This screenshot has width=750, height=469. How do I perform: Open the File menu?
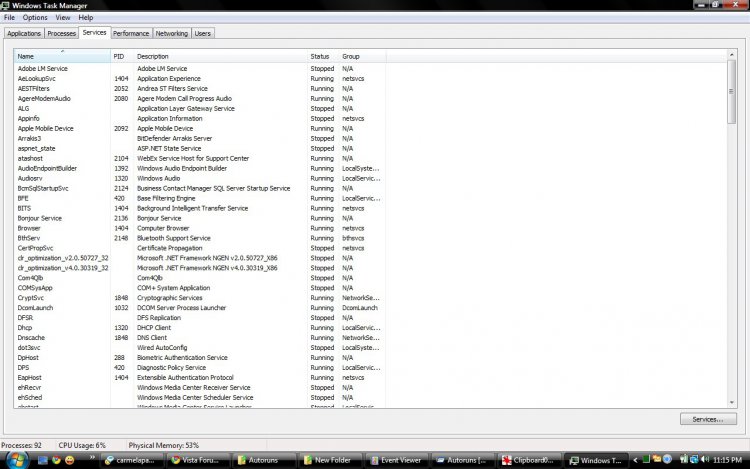coord(9,18)
